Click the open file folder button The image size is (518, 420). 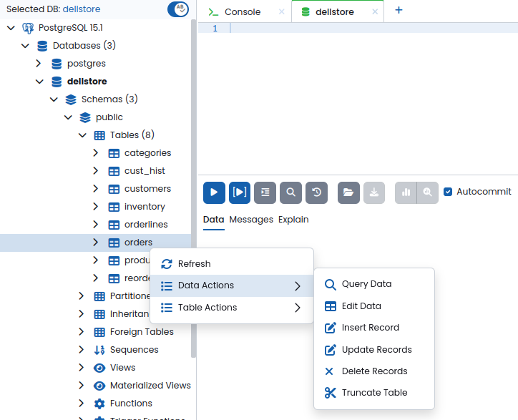pyautogui.click(x=348, y=192)
